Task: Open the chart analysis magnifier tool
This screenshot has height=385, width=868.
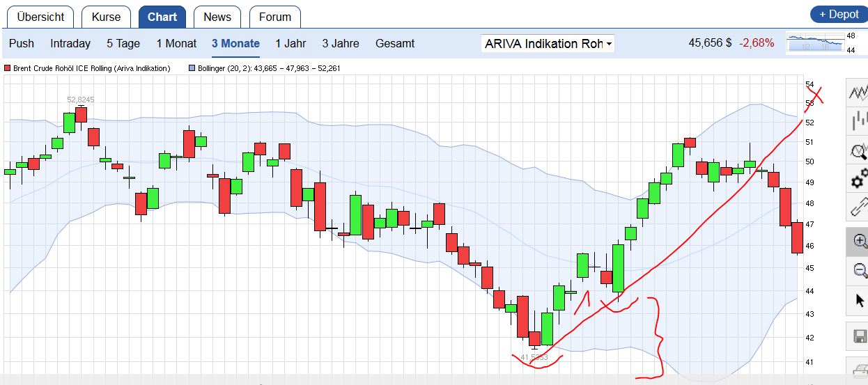Action: pos(858,150)
